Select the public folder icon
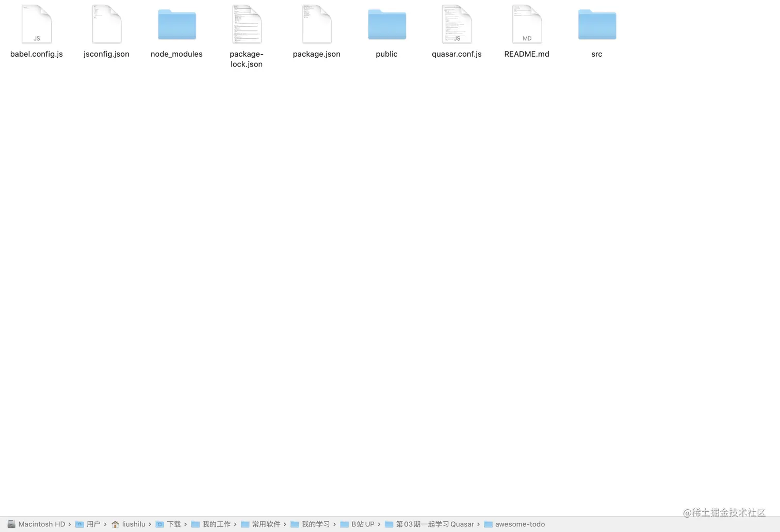The image size is (780, 532). coord(387,24)
